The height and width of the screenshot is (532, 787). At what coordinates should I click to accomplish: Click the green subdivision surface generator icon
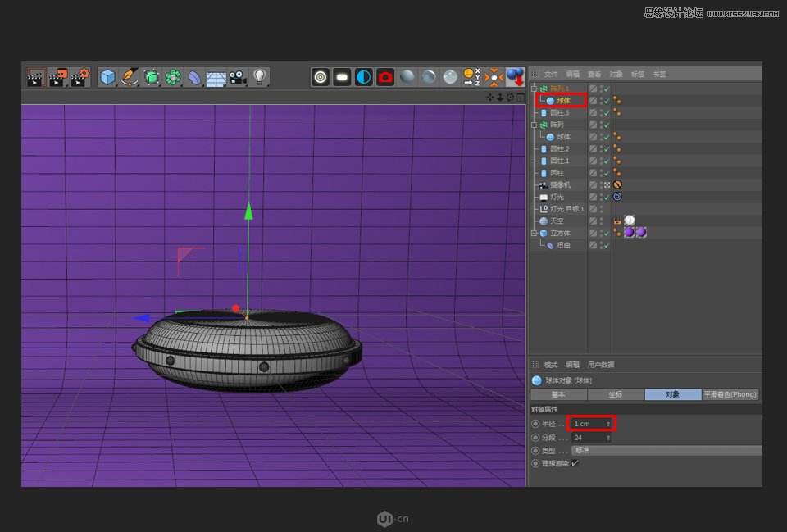pyautogui.click(x=149, y=76)
